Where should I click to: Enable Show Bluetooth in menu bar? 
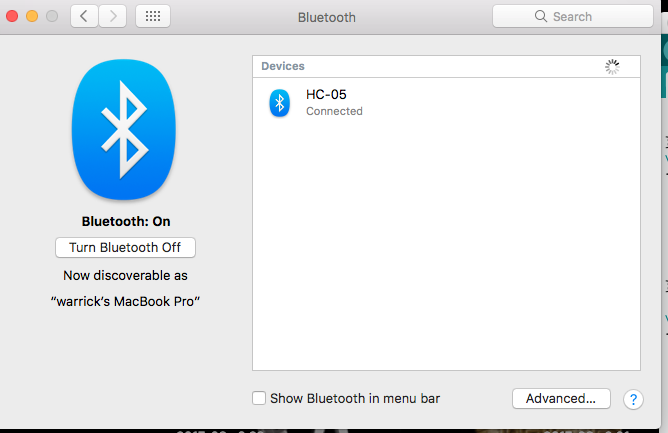[x=259, y=398]
